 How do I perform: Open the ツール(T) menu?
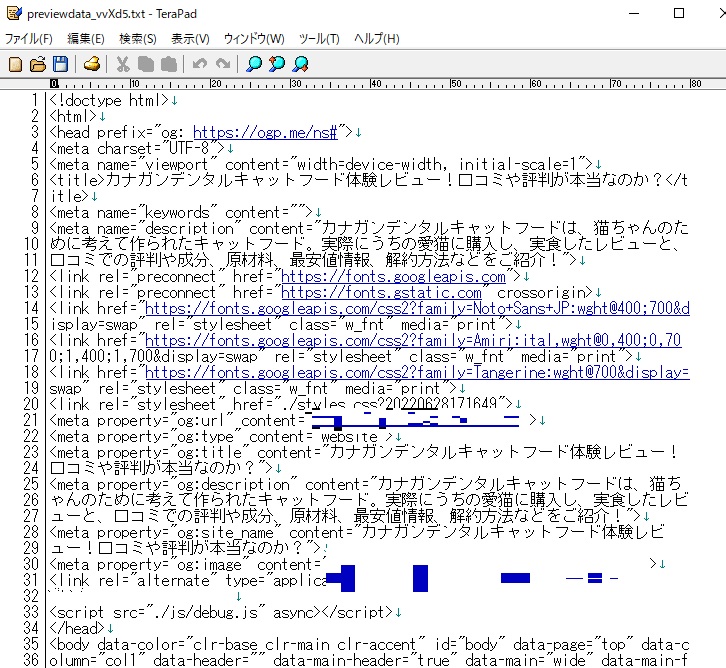coord(319,39)
